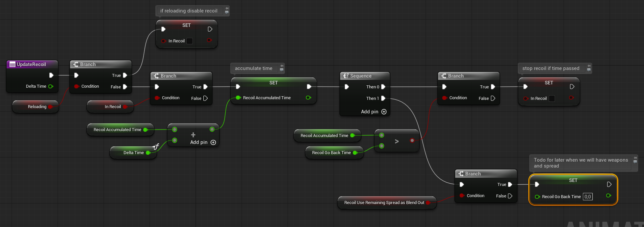Click the Then 0 exec pin on Sequence
Viewport: 644px width, 227px height.
click(x=383, y=87)
